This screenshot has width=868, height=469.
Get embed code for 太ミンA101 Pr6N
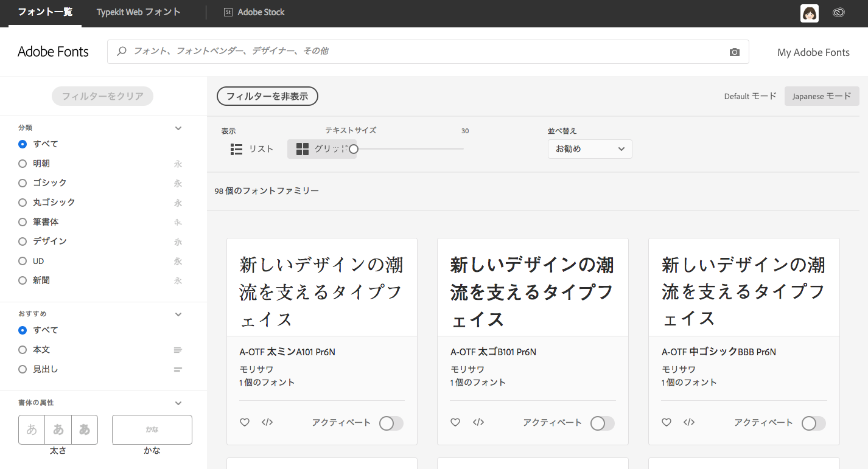tap(267, 422)
